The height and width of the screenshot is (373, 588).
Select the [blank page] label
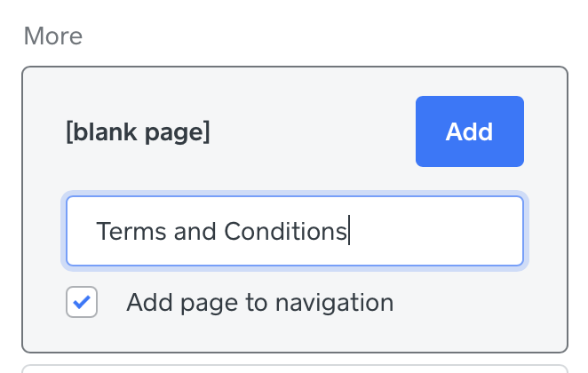138,132
